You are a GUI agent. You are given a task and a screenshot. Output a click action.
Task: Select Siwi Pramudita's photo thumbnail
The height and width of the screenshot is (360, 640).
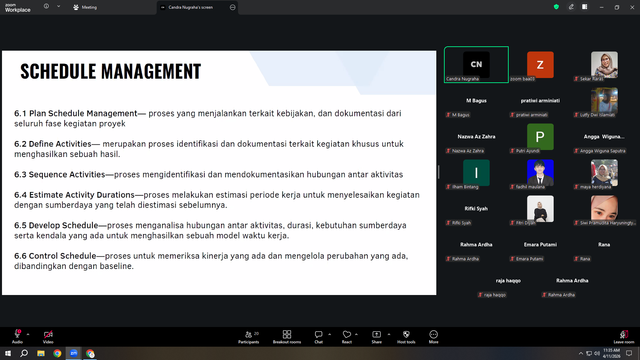[604, 209]
